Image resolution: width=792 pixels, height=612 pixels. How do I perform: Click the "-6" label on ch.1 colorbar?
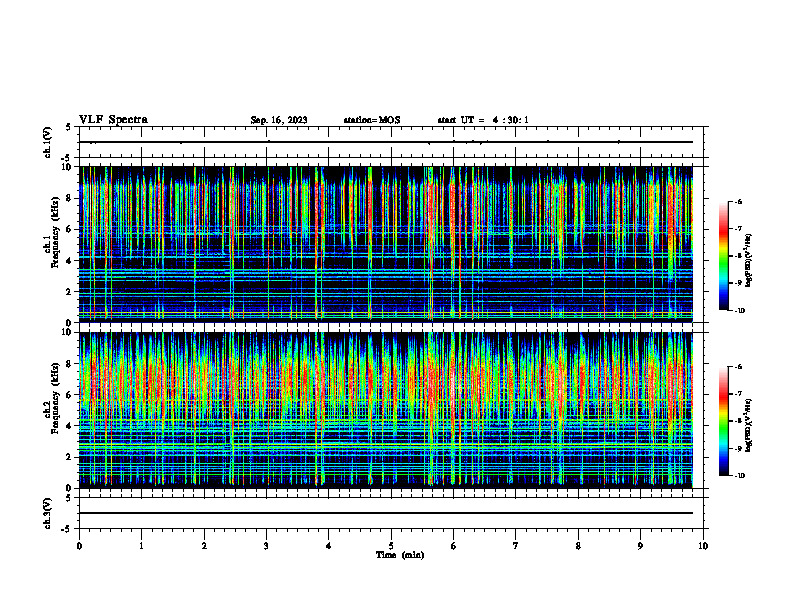[x=738, y=201]
